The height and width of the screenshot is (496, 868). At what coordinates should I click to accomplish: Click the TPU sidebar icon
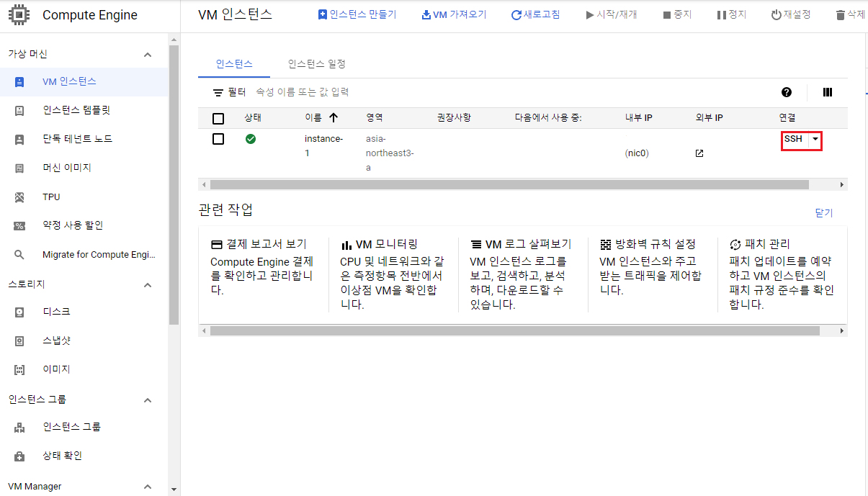coord(19,197)
